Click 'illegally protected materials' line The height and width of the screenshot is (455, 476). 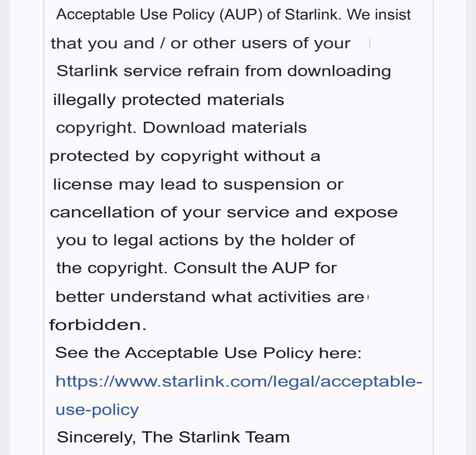pos(168,100)
